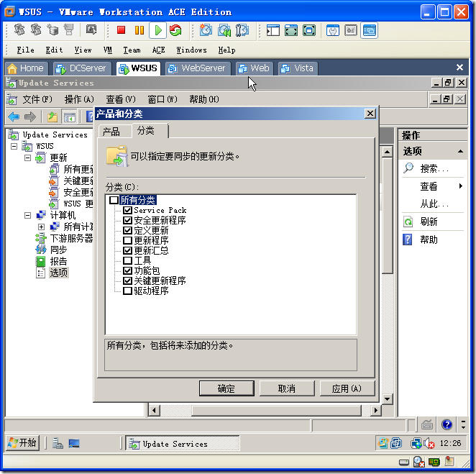Toggle the 所有分类 checkbox

pos(114,200)
